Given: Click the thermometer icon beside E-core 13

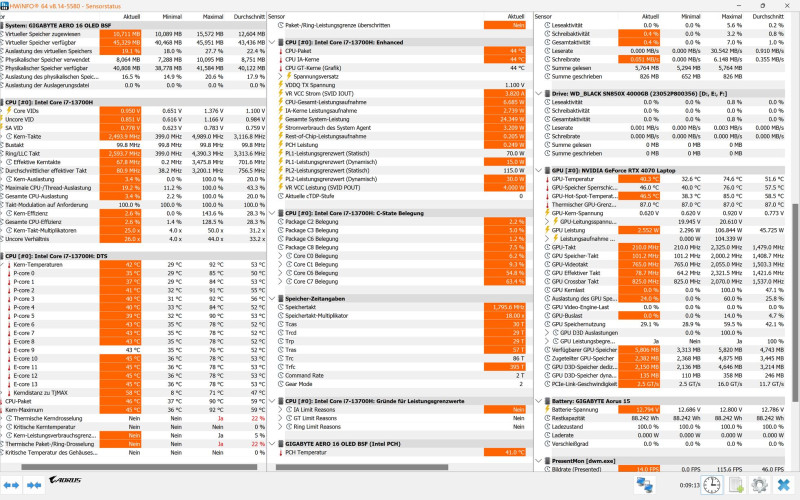Looking at the screenshot, I should 9,384.
